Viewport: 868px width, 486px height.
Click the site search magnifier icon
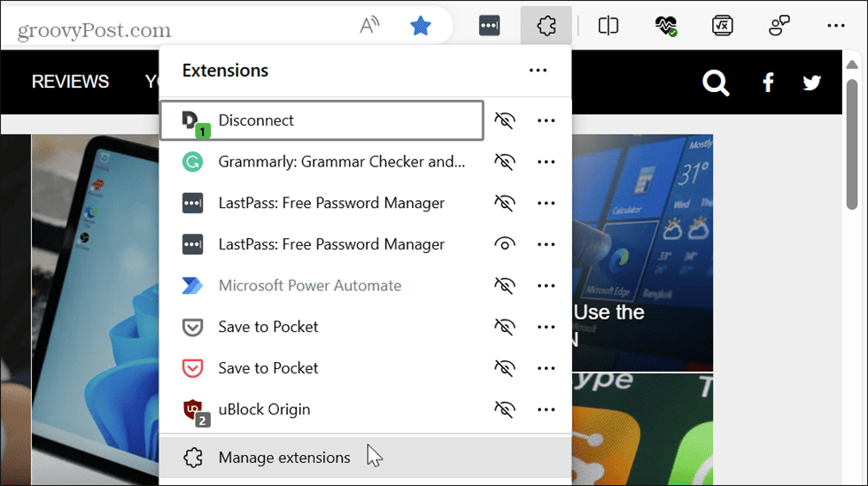tap(716, 83)
